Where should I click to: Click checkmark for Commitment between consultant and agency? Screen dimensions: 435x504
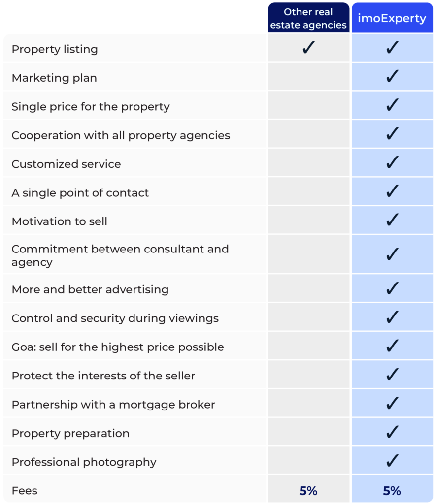(392, 254)
